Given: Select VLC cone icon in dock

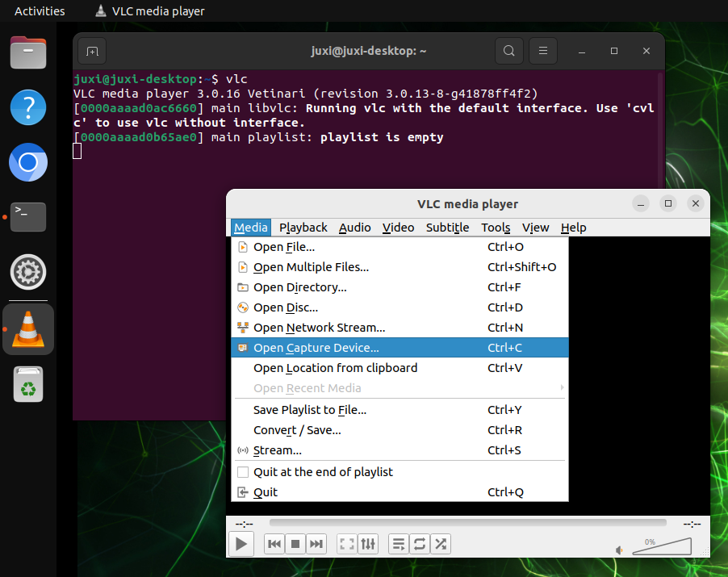Looking at the screenshot, I should (x=28, y=329).
